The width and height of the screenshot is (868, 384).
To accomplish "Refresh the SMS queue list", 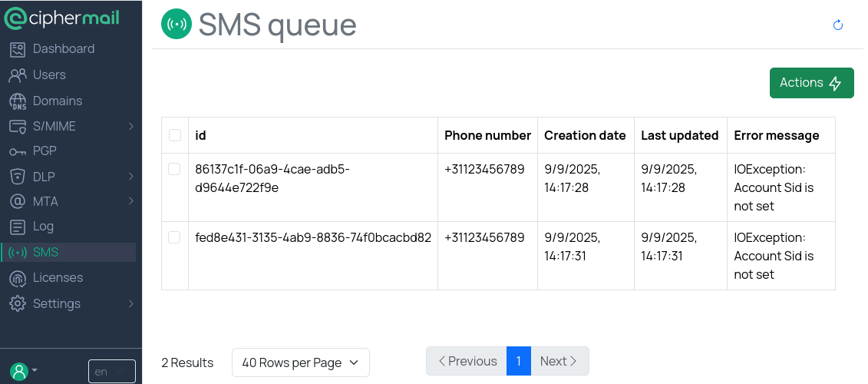I will (x=838, y=25).
